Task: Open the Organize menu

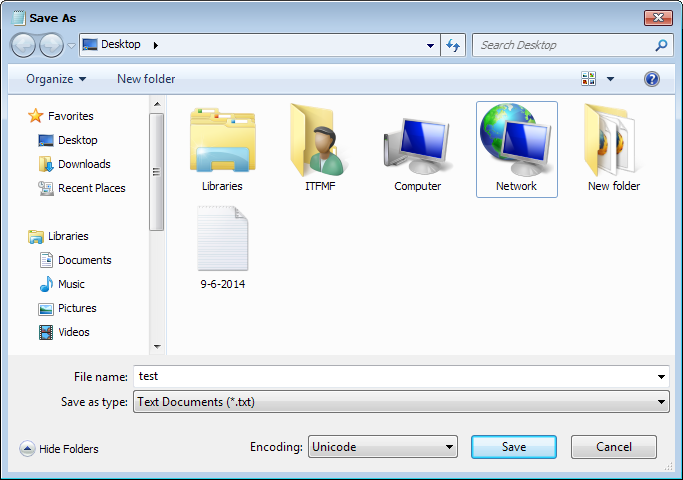Action: tap(56, 79)
